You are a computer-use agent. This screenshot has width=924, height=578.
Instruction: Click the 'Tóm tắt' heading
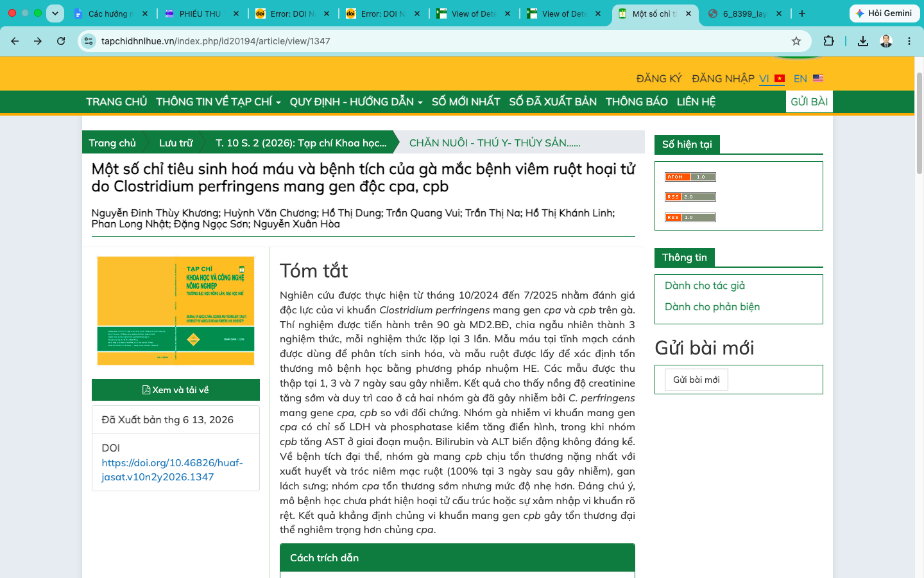[x=314, y=271]
